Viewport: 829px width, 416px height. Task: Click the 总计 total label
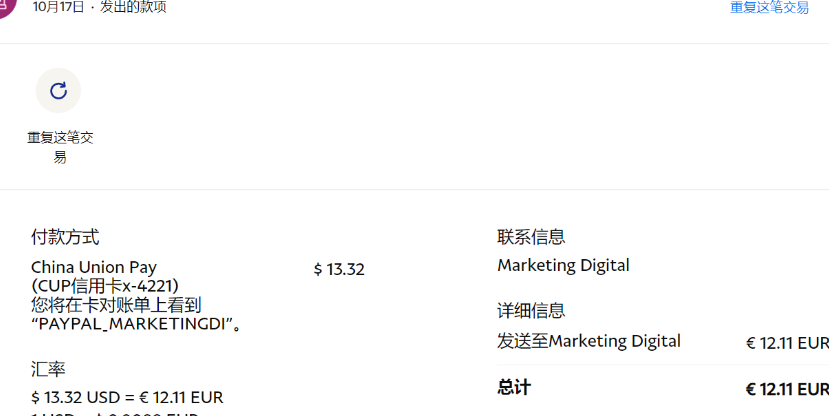(514, 387)
